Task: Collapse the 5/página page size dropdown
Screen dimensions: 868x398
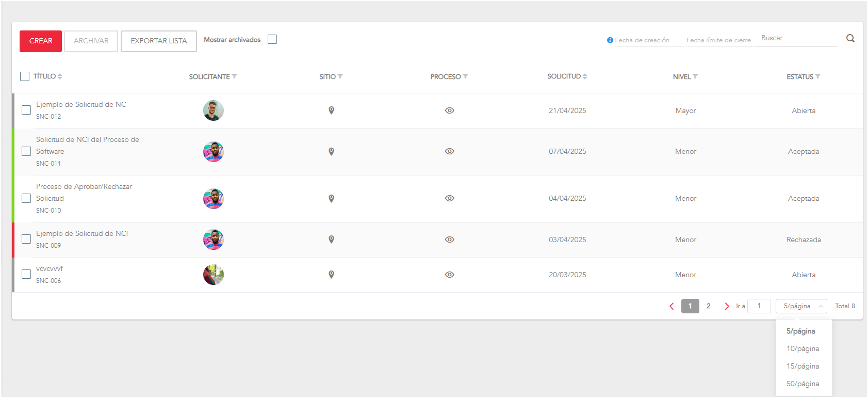Action: [801, 306]
